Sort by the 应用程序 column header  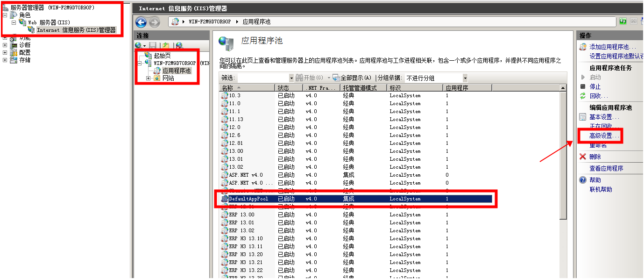(467, 88)
